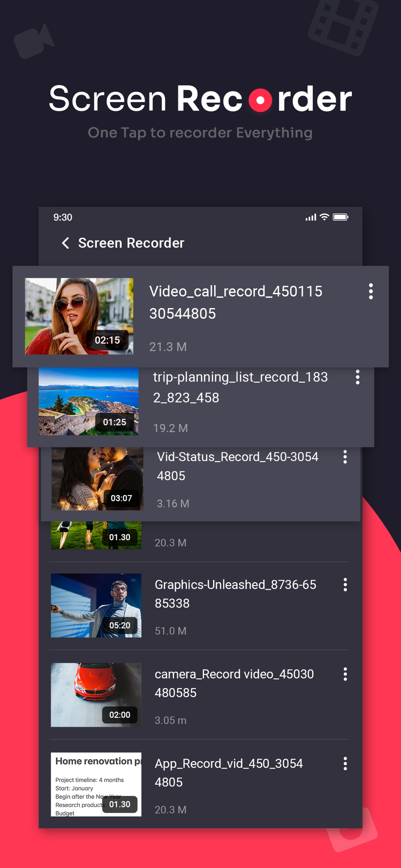The image size is (401, 868).
Task: Tap the 03:07 duration badge
Action: 121,498
